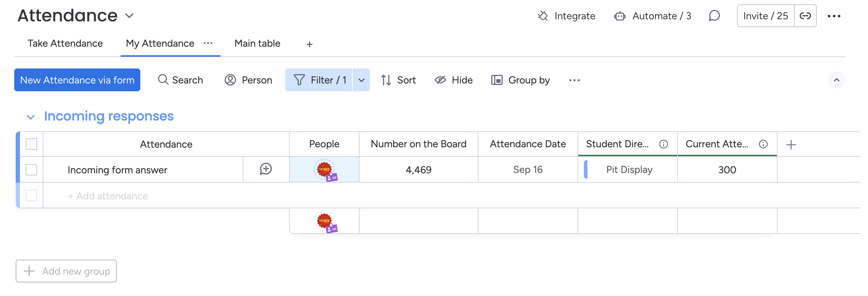Copy the board link icon next to Invite
This screenshot has height=296, width=868.
click(805, 16)
